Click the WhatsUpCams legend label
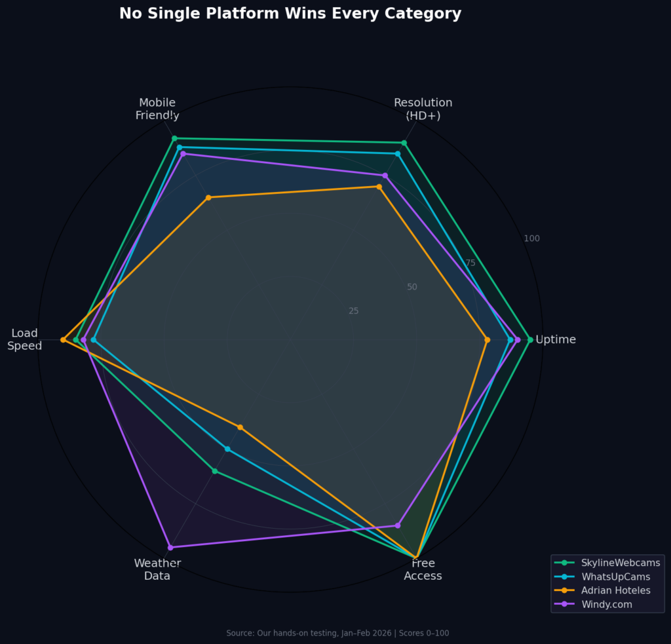This screenshot has width=671, height=644. tap(615, 577)
